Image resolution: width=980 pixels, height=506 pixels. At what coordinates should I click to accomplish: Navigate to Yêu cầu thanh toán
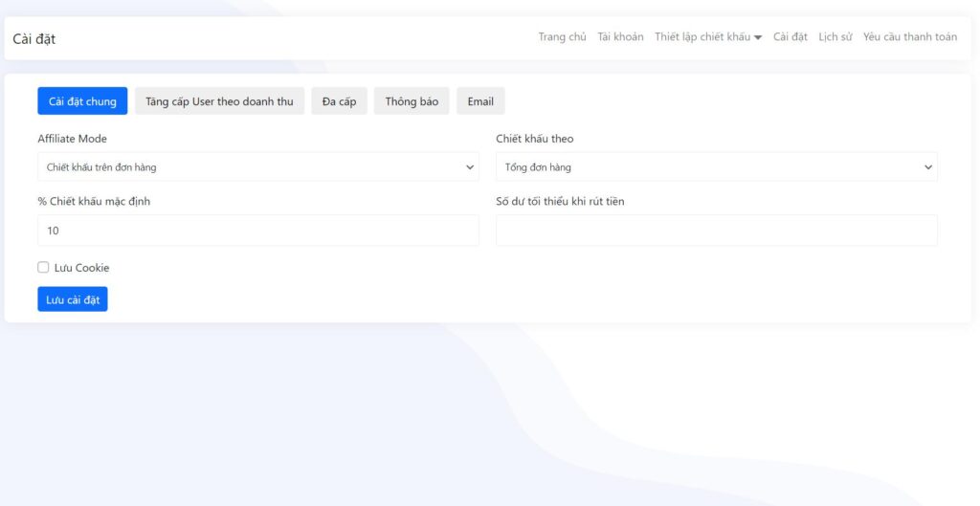[x=909, y=37]
